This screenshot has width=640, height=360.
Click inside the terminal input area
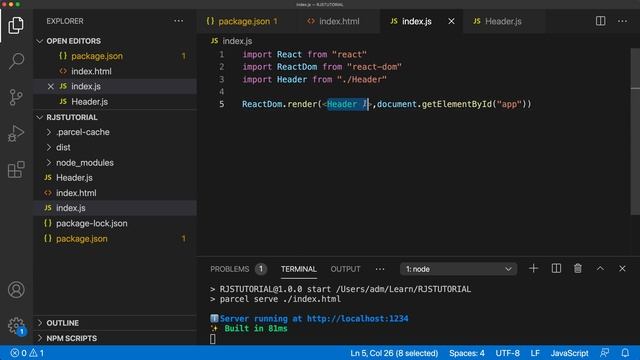[213, 339]
